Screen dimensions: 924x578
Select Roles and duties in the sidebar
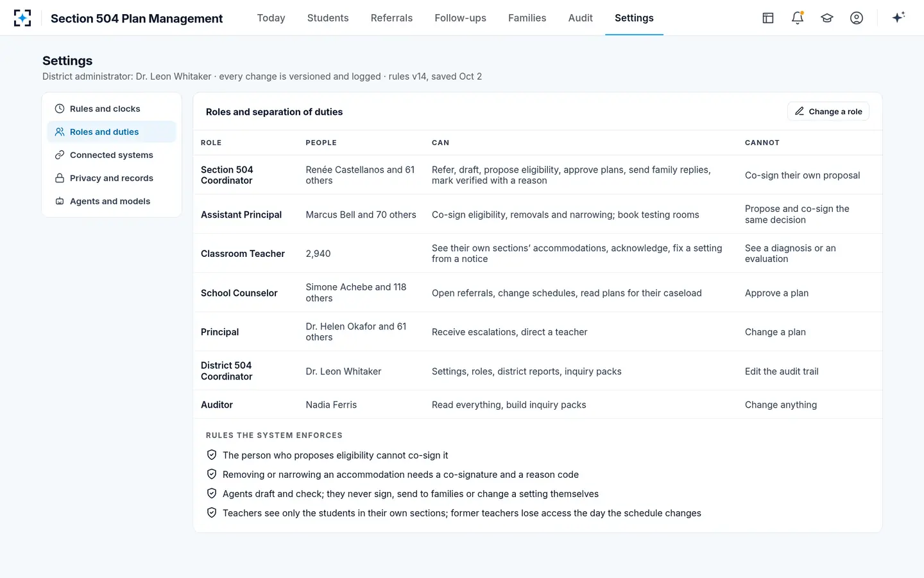[x=112, y=132]
